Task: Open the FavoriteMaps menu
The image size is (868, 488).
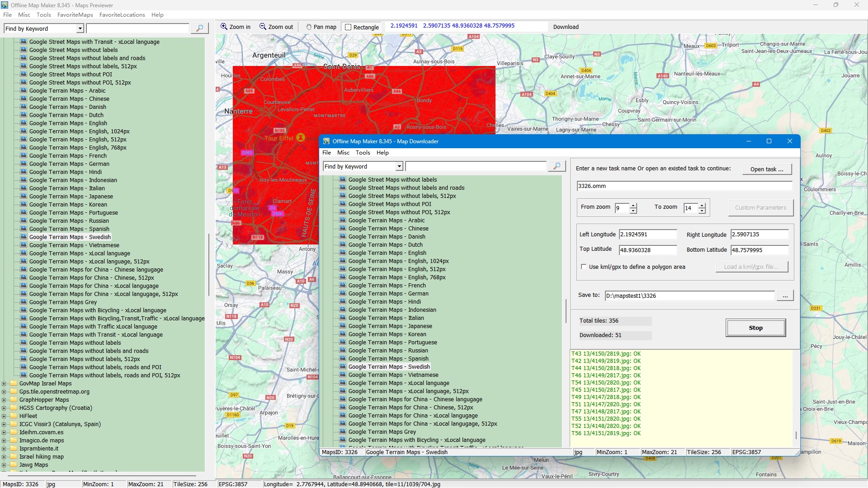Action: (75, 15)
